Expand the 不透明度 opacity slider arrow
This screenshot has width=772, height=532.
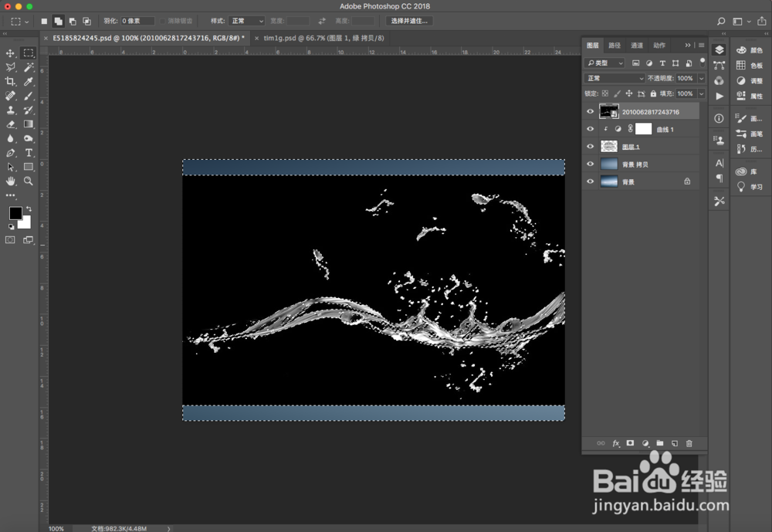click(702, 78)
